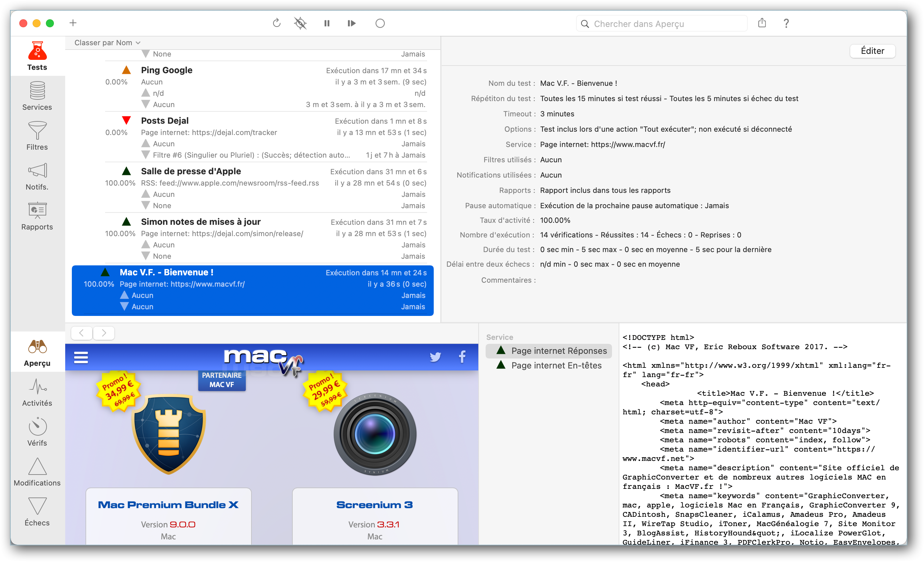Viewport: 924px width, 562px height.
Task: Click the orange status triangle of Ping Google
Action: click(x=126, y=70)
